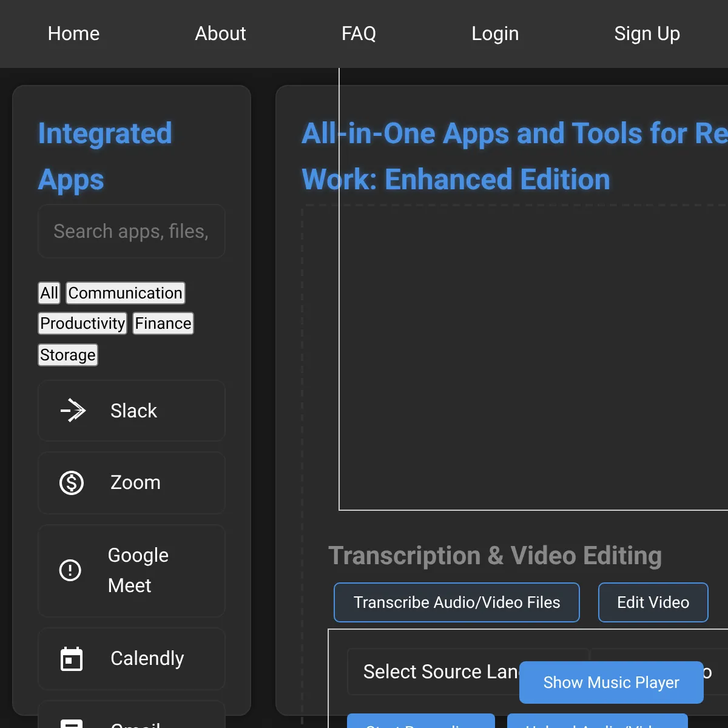This screenshot has height=728, width=728.
Task: Click the All-in-One Apps and Tools heading
Action: point(514,157)
